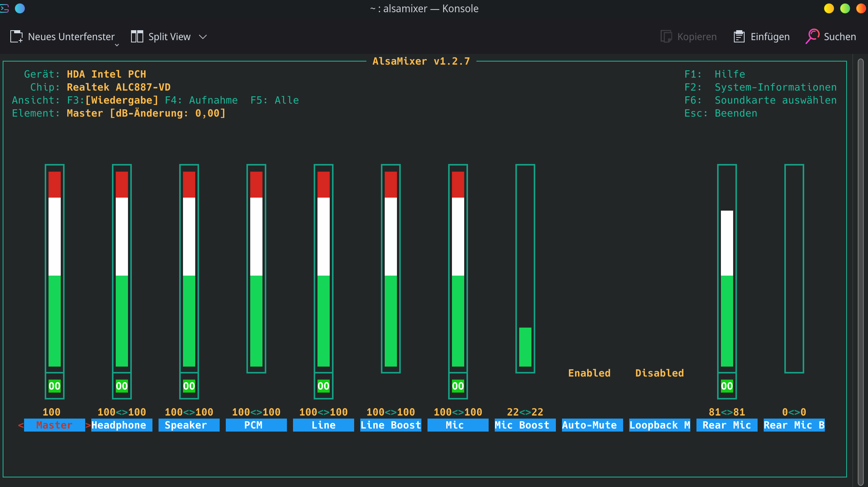Image resolution: width=868 pixels, height=487 pixels.
Task: Adjust the PCM volume bar
Action: pyautogui.click(x=256, y=269)
